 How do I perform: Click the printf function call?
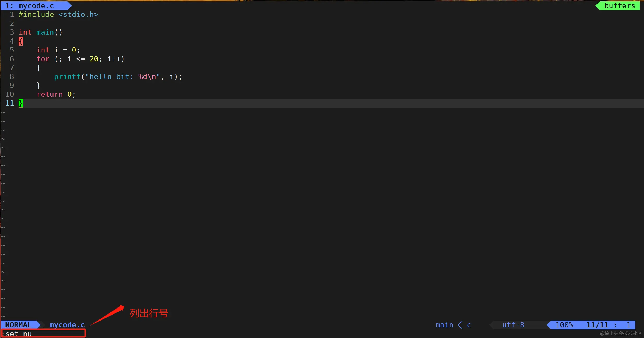coord(67,77)
